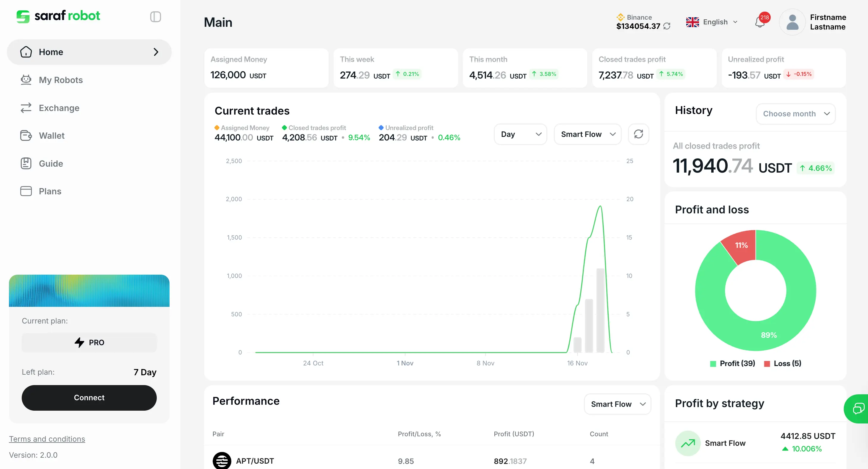Collapse the sidebar using the panel icon

155,17
